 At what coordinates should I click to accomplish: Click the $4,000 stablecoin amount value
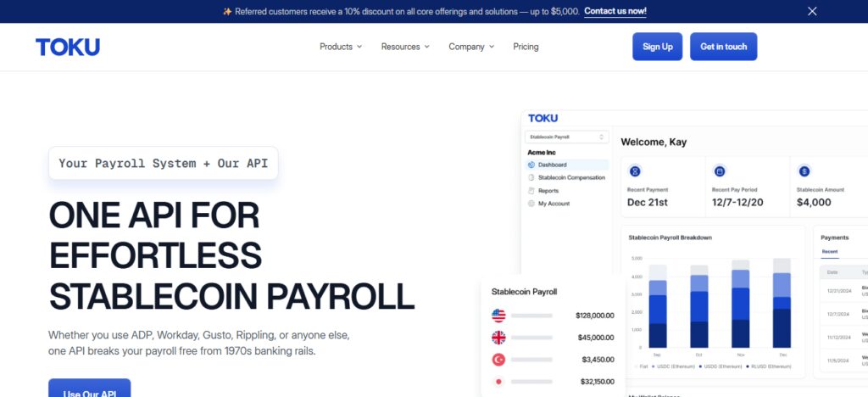[814, 202]
